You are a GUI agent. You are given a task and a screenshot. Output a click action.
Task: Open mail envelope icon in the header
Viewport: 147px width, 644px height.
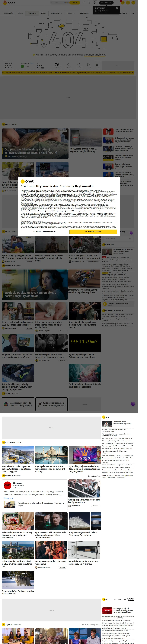[x=128, y=2]
